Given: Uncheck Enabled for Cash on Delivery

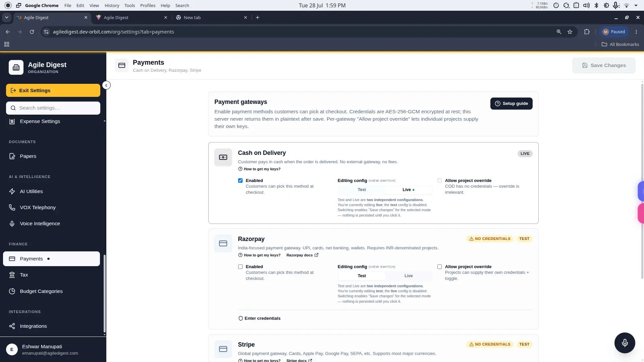Looking at the screenshot, I should click(x=240, y=181).
